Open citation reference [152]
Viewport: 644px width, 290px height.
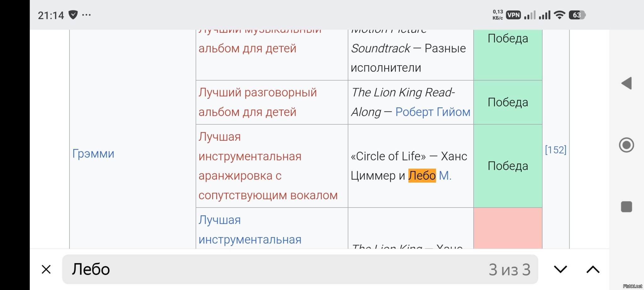[x=556, y=150]
